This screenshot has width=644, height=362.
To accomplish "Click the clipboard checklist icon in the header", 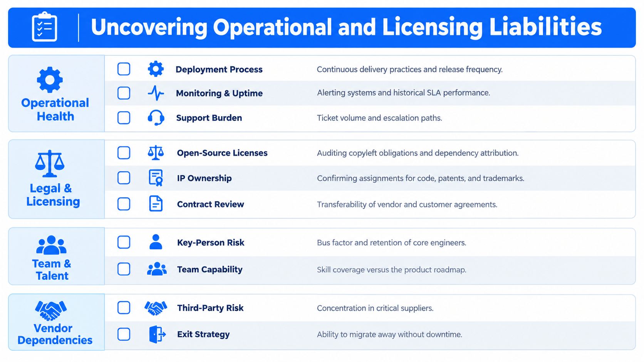I will click(x=44, y=27).
